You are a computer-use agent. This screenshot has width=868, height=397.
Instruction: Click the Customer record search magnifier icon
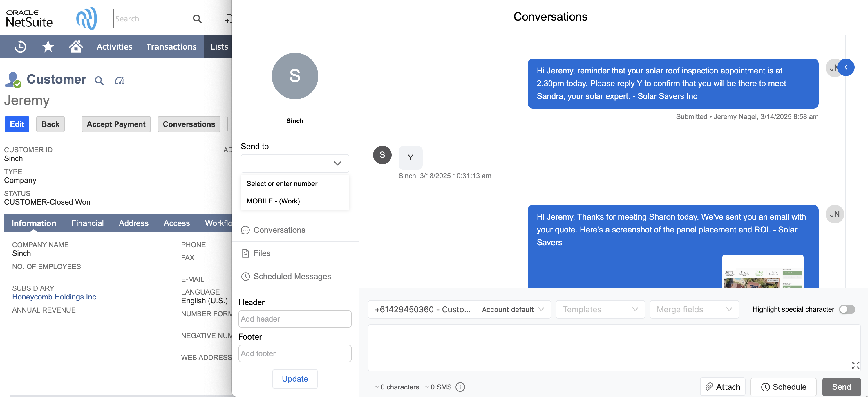point(99,81)
